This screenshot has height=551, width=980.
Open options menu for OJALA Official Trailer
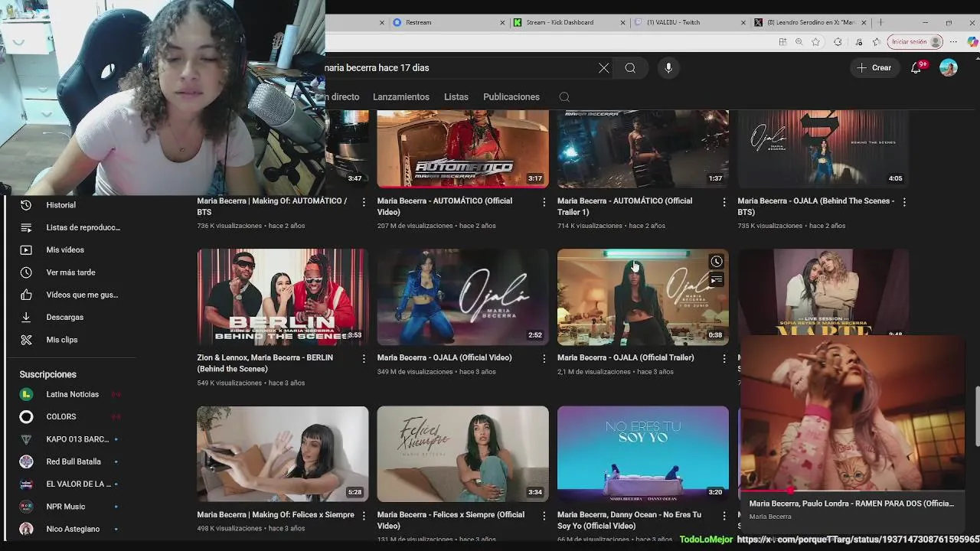point(724,358)
